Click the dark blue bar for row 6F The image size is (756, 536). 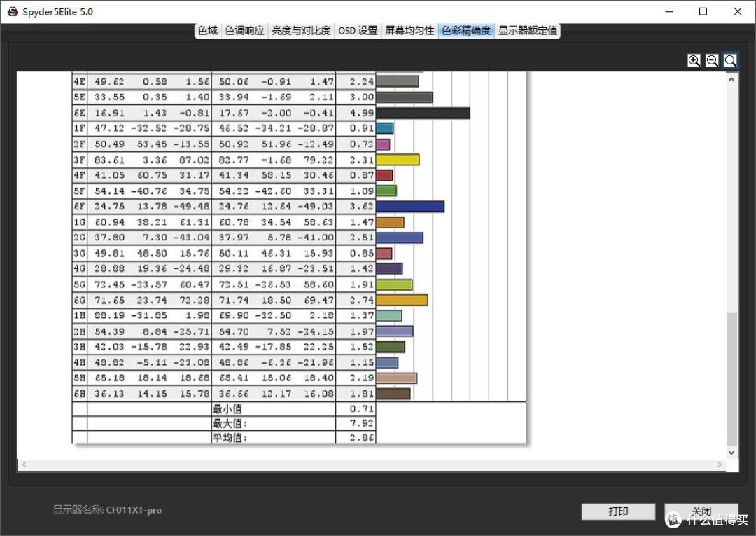click(410, 207)
